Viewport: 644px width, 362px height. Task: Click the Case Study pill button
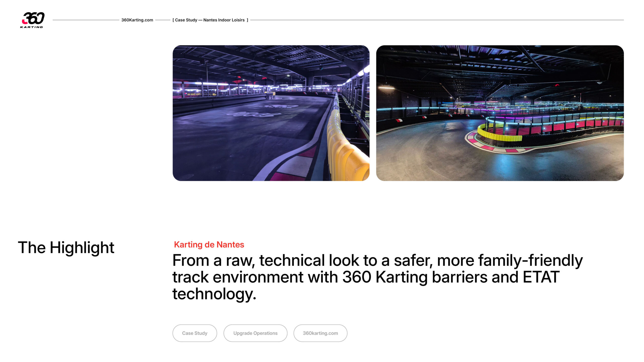[x=195, y=333]
